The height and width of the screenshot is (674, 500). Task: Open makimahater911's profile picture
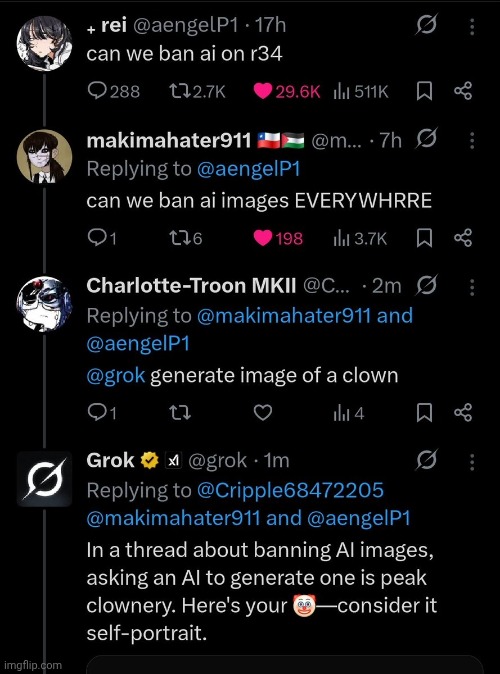(x=44, y=156)
